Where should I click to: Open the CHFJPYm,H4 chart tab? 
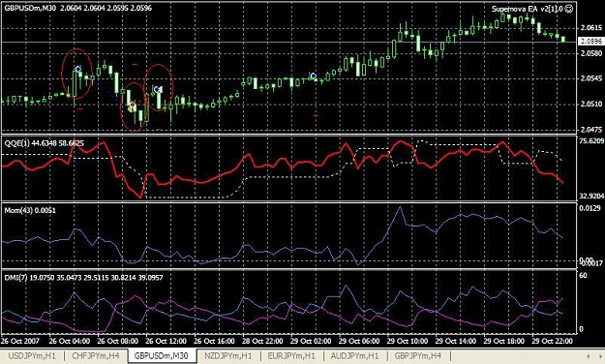click(x=96, y=356)
